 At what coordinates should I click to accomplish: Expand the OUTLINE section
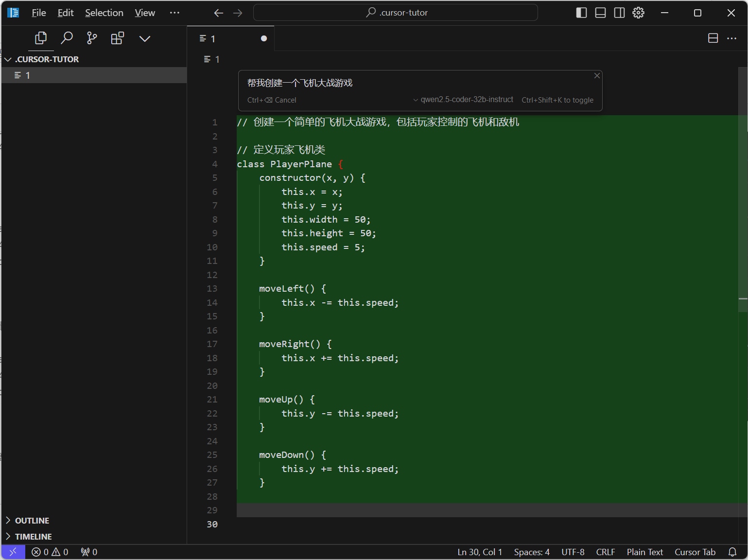pyautogui.click(x=32, y=520)
